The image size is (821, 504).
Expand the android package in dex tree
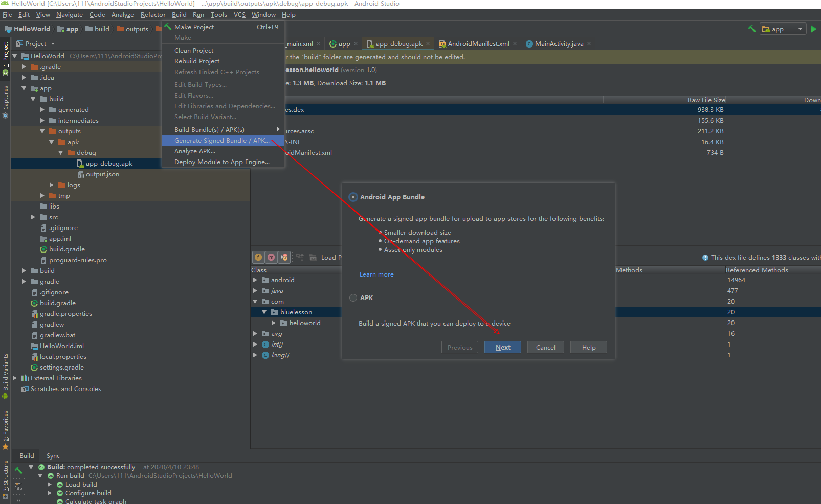coord(255,280)
